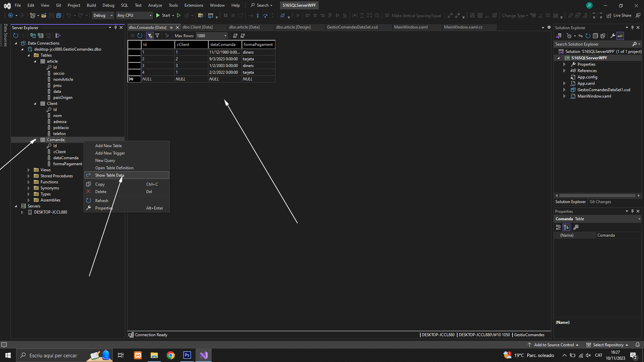Open Photoshop from the Windows taskbar
The image size is (644, 362).
pyautogui.click(x=187, y=355)
